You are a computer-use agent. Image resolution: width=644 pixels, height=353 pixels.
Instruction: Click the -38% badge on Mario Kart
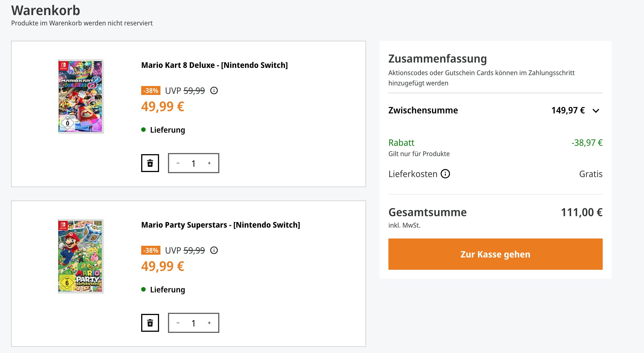[151, 90]
